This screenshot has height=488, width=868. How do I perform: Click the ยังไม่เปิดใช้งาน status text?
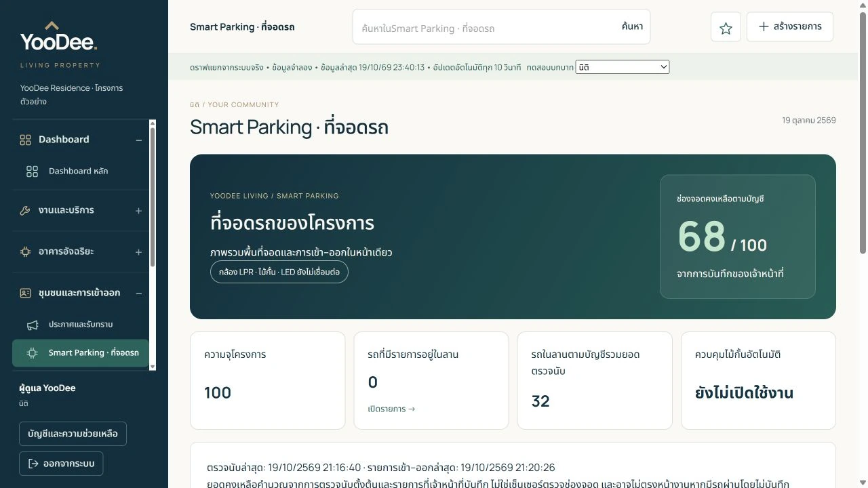[x=744, y=393]
